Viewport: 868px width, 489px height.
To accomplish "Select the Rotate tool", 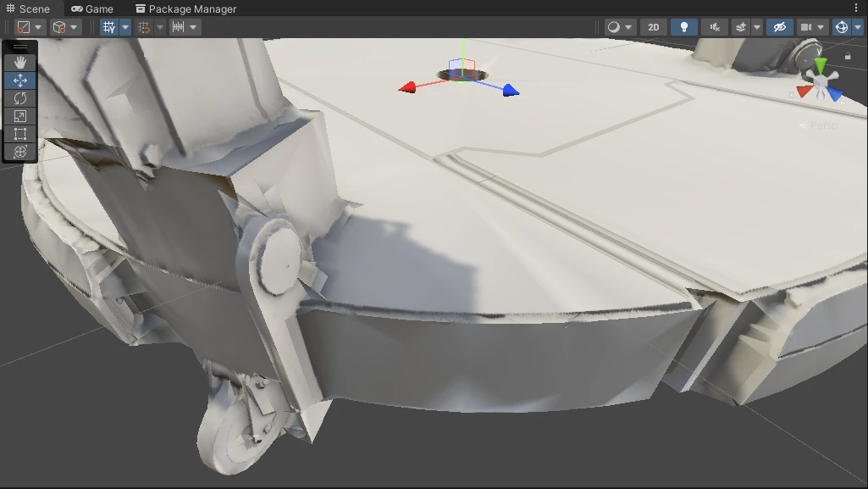I will click(x=20, y=98).
